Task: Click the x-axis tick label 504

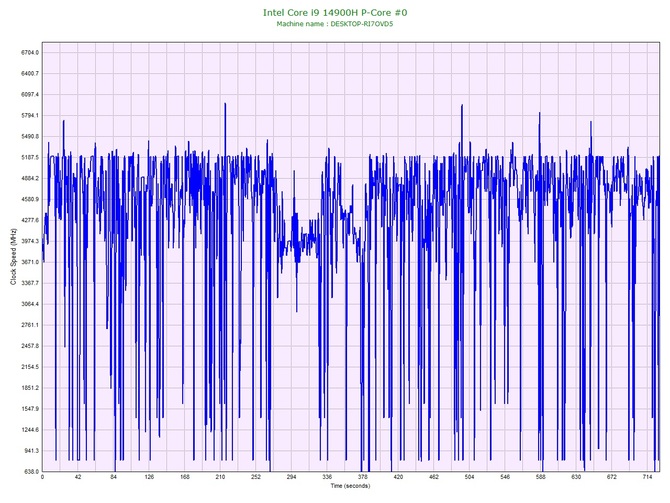Action: click(469, 477)
